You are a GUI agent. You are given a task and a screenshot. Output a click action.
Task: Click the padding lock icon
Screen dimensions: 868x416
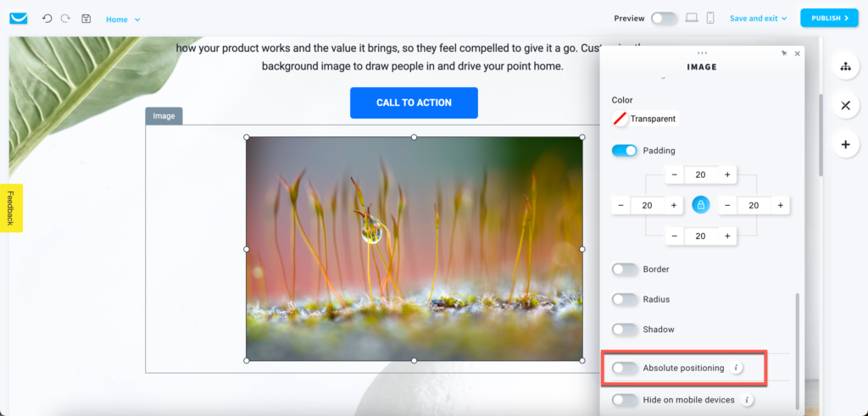click(700, 205)
